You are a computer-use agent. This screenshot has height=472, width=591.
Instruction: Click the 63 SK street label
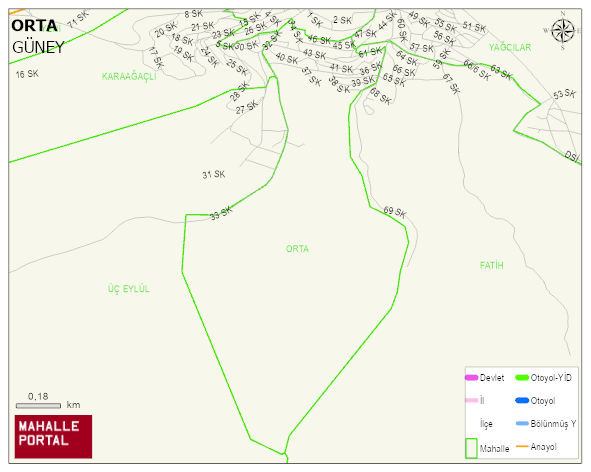click(501, 72)
